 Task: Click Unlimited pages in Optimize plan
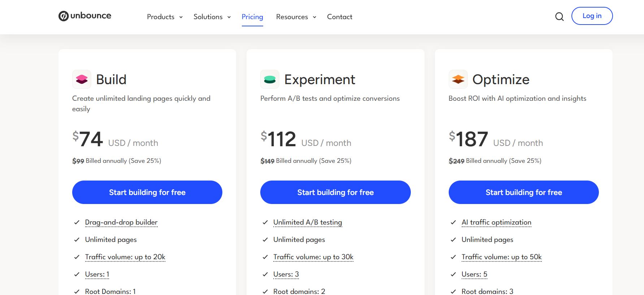487,240
